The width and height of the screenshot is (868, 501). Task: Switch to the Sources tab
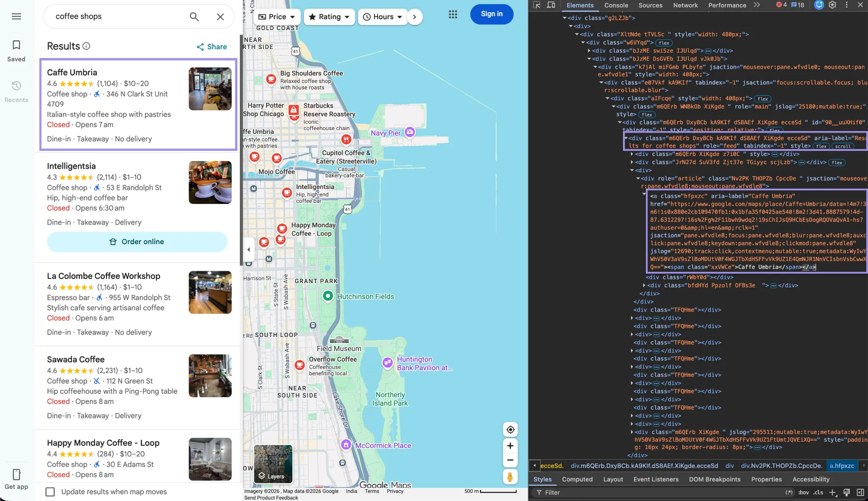(650, 5)
